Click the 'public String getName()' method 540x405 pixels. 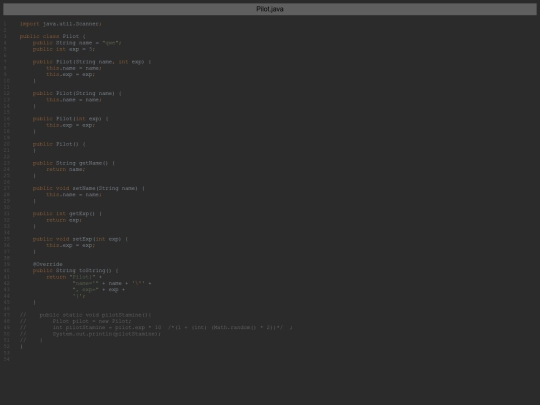(x=74, y=163)
